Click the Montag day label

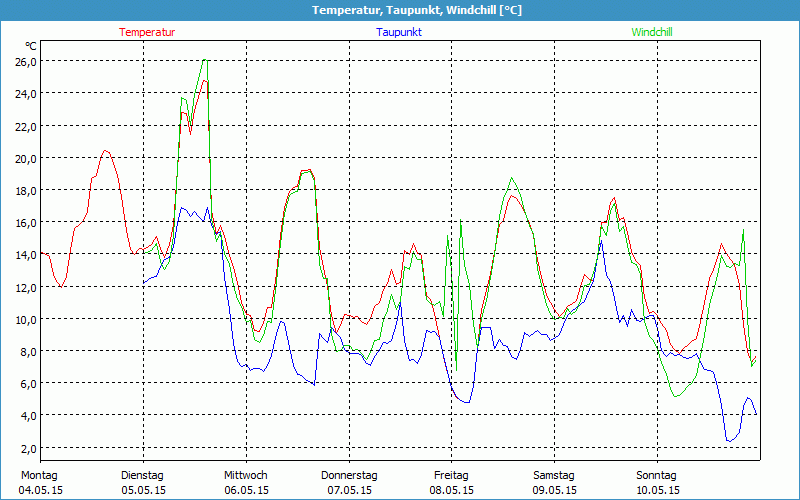[x=39, y=476]
